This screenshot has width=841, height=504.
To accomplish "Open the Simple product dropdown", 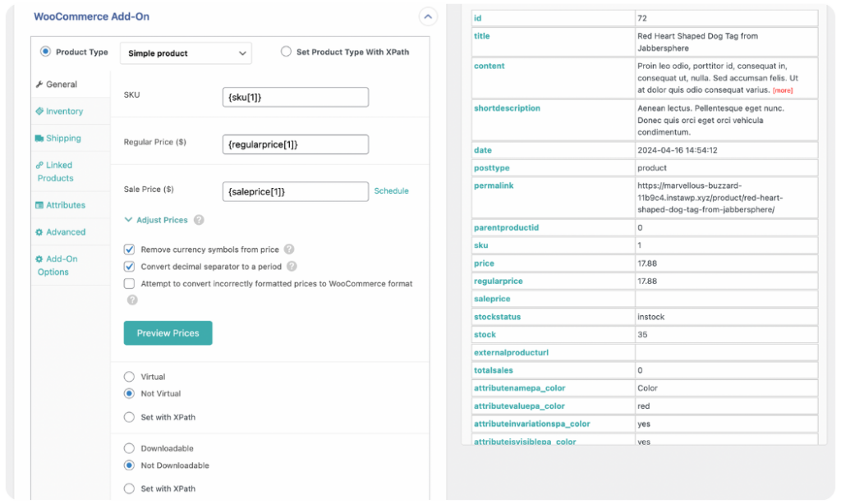I will click(185, 52).
